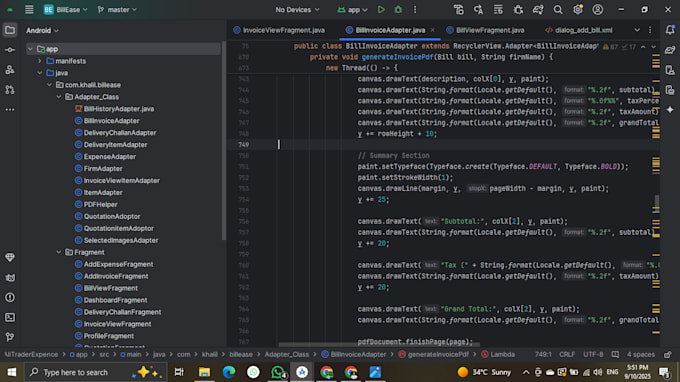The image size is (680, 382).
Task: Open the Pull Requests tool window
Action: coord(10,90)
